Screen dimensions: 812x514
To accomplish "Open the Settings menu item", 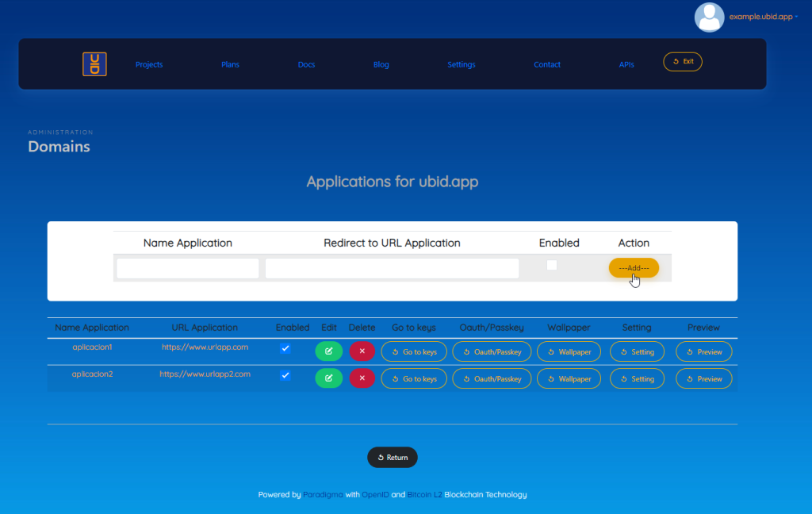I will 461,64.
